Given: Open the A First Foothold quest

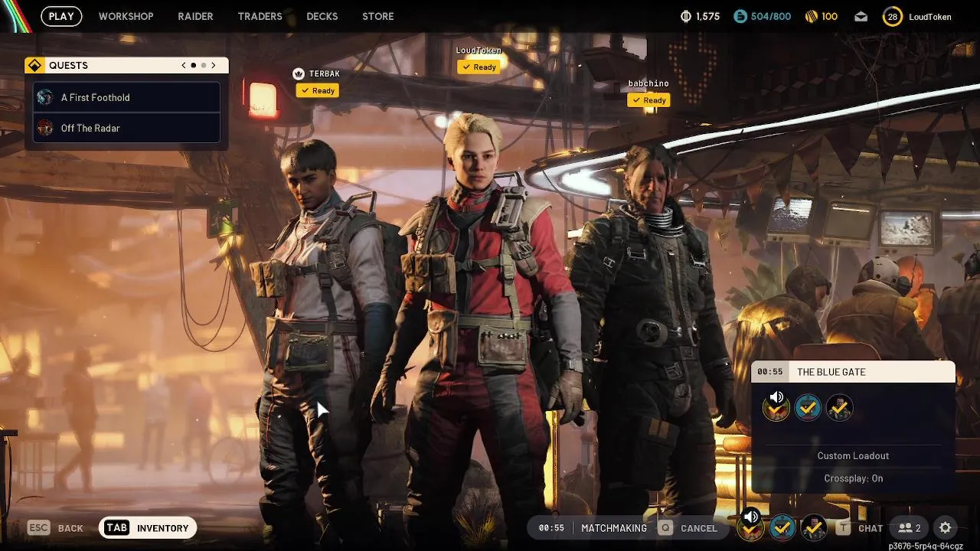Looking at the screenshot, I should [127, 98].
